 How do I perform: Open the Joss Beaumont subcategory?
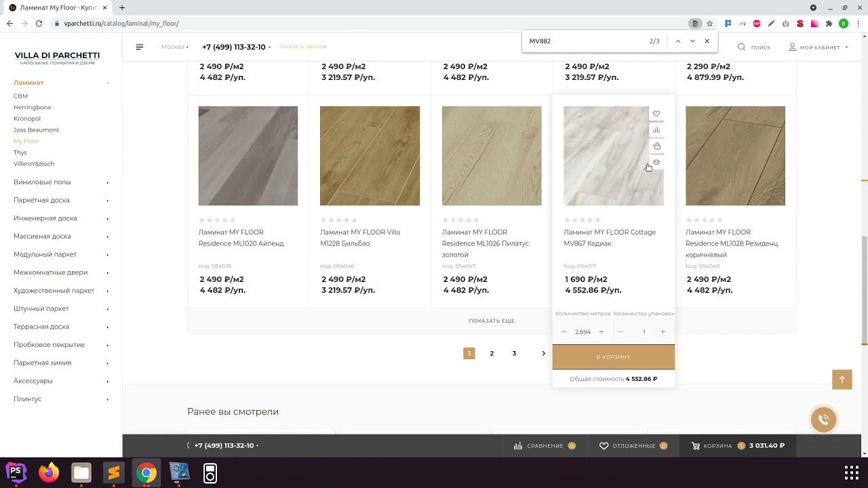point(36,130)
